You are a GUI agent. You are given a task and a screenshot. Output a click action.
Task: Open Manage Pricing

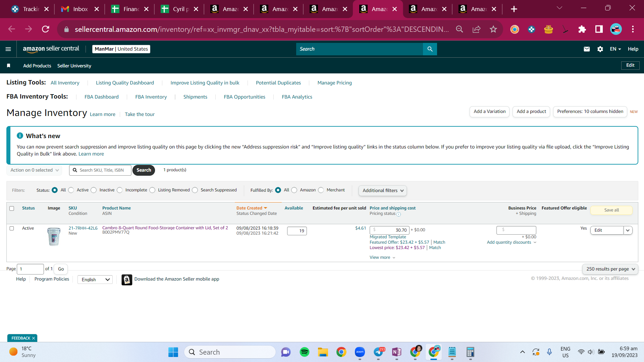pyautogui.click(x=335, y=83)
